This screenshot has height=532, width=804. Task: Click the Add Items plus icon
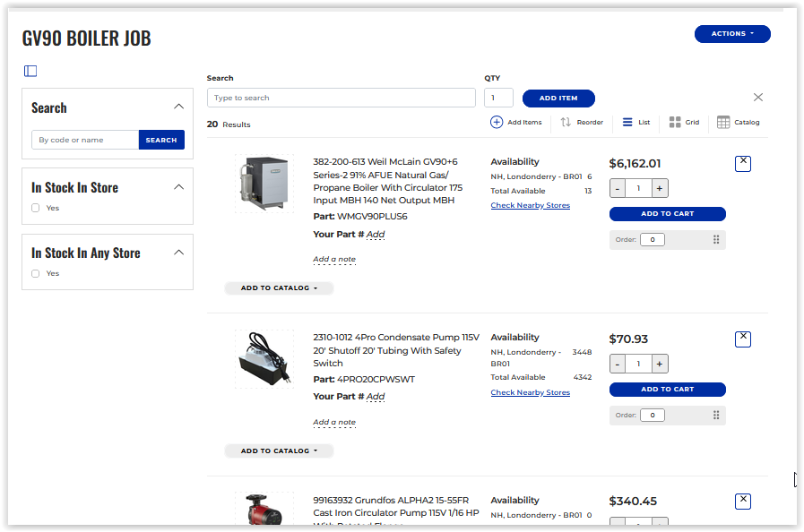point(497,122)
